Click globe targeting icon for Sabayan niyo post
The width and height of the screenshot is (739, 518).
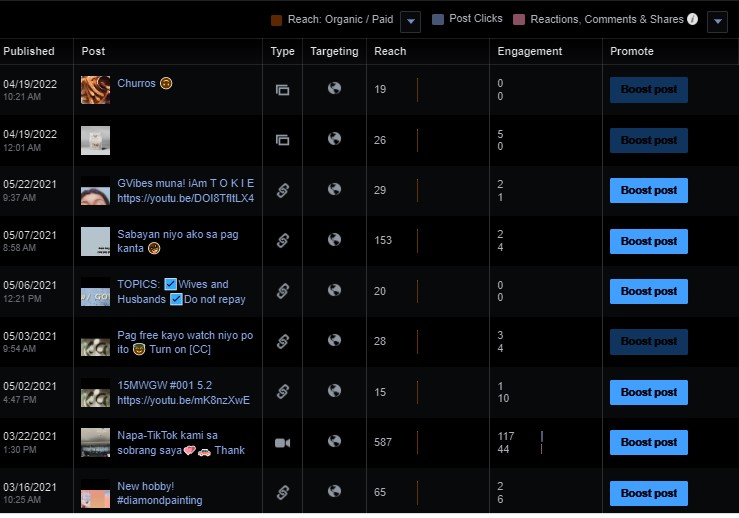(x=334, y=240)
